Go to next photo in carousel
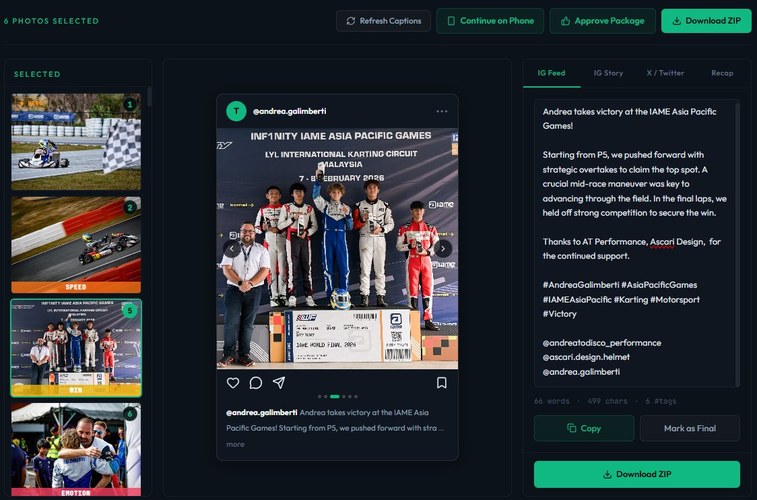757x500 pixels. pos(443,249)
